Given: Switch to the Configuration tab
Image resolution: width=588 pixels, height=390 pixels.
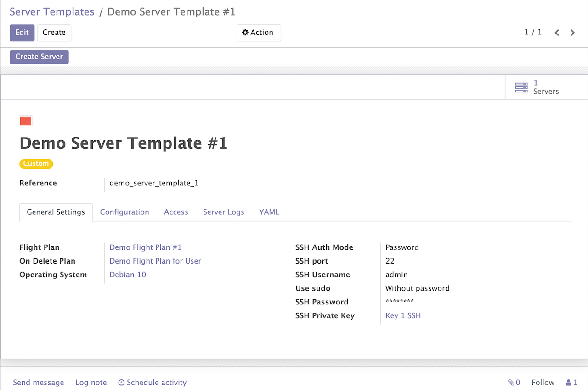Looking at the screenshot, I should point(124,212).
